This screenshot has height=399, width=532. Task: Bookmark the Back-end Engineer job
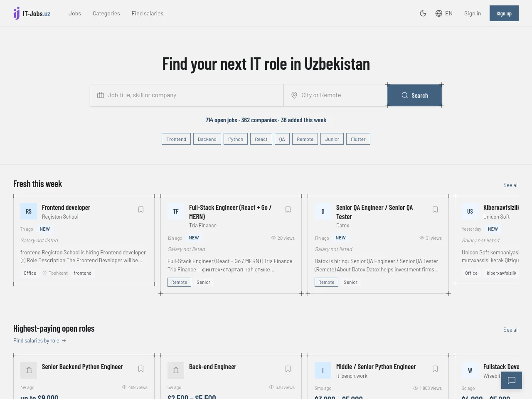click(288, 369)
